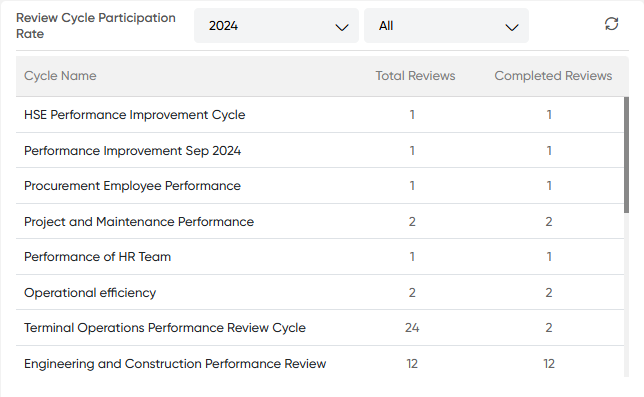
Task: Click total reviews value 24 for Terminal Operations
Action: coord(412,328)
